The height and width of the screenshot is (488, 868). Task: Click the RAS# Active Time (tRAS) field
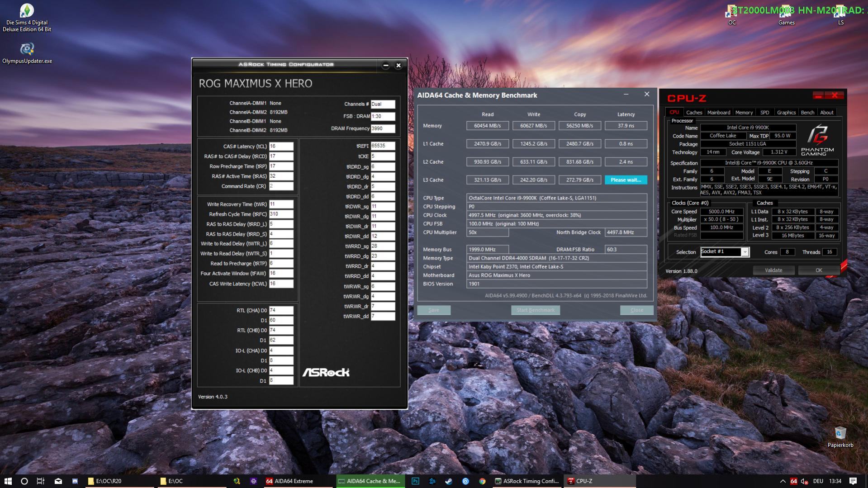281,176
